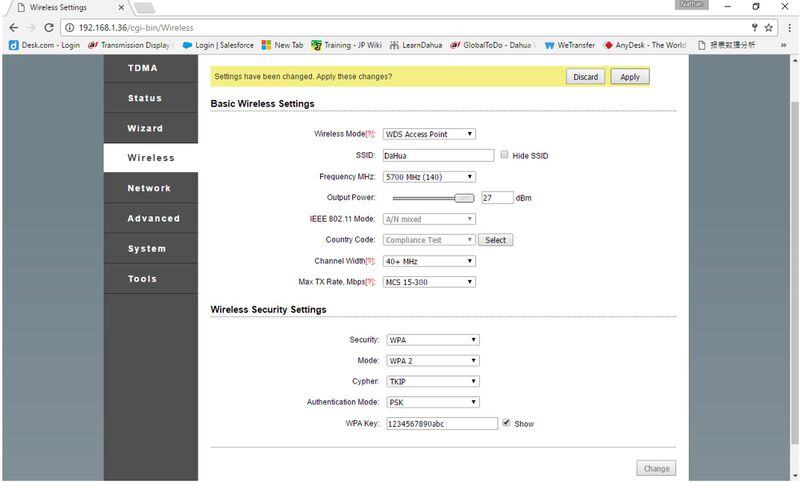Open Training - JP Wiki bookmark
The image size is (800, 482).
(346, 45)
